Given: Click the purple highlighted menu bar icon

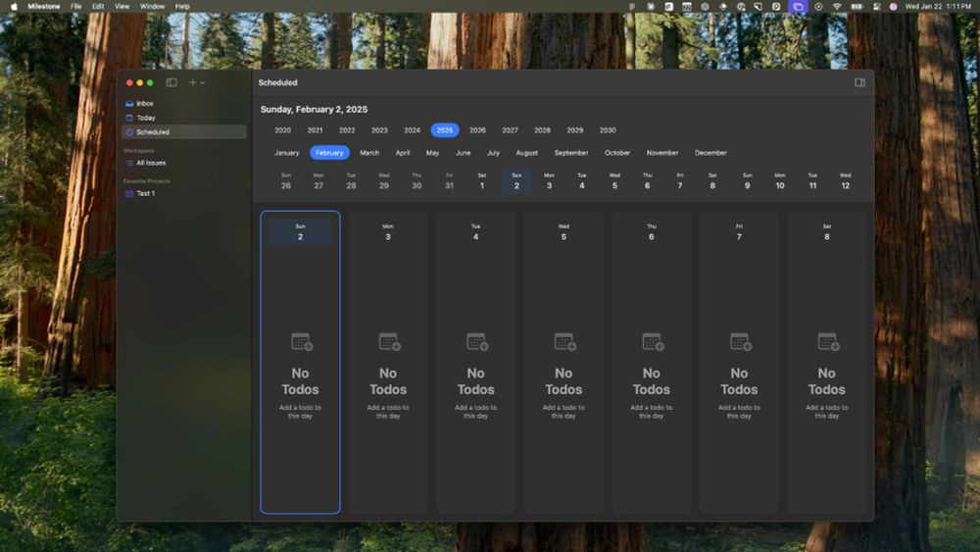Looking at the screenshot, I should tap(798, 6).
